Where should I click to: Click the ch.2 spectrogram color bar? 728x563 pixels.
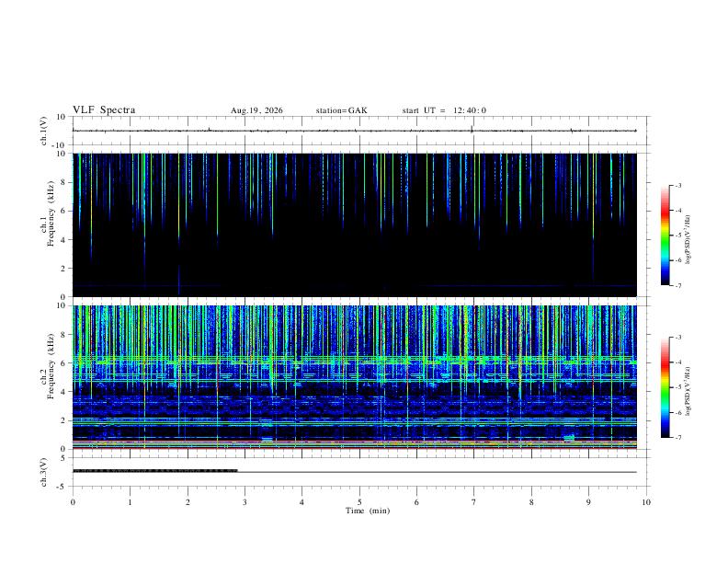(665, 387)
